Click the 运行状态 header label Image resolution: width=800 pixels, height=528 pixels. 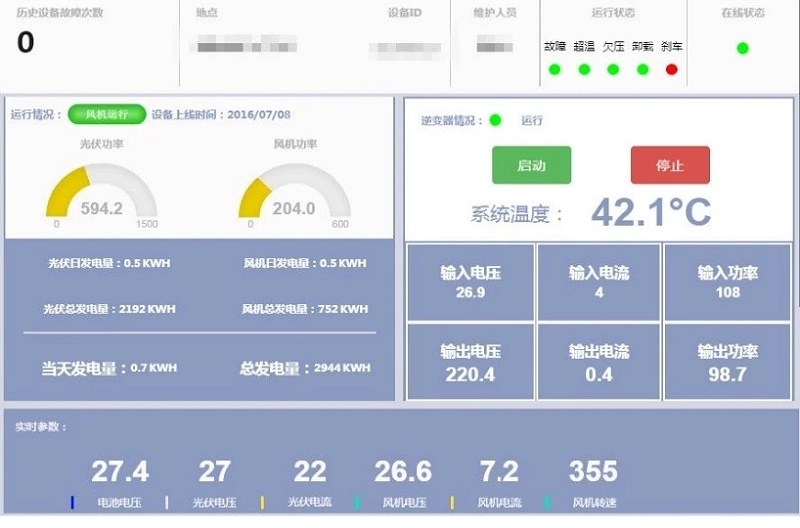tap(613, 13)
